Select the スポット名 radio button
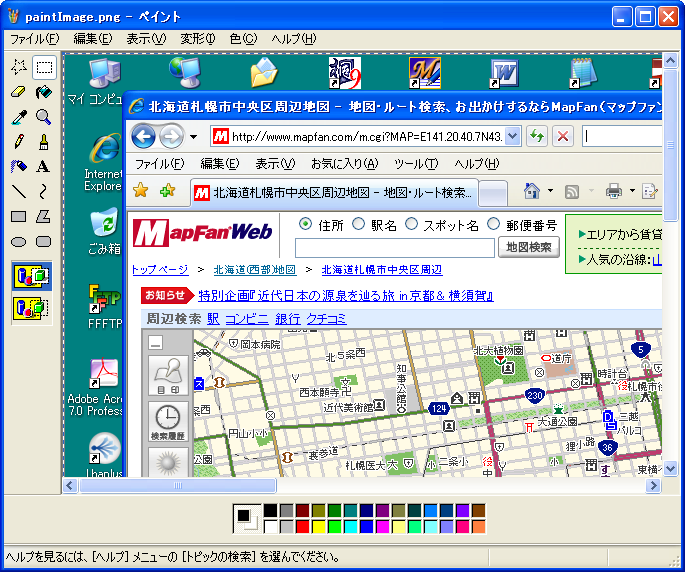 coord(411,224)
